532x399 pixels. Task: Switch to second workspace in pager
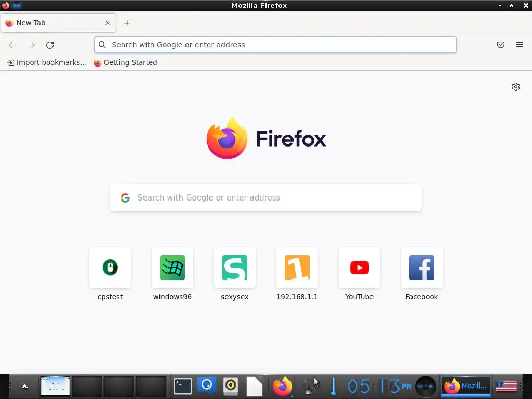(87, 387)
